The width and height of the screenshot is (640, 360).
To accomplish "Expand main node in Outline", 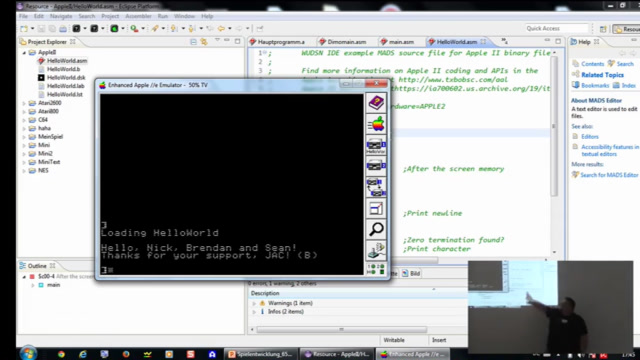I will (33, 285).
